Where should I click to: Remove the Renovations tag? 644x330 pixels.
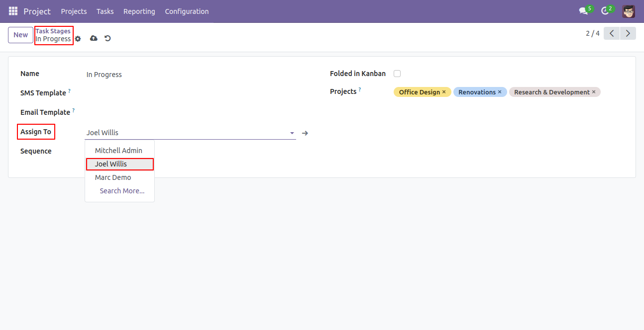(500, 92)
